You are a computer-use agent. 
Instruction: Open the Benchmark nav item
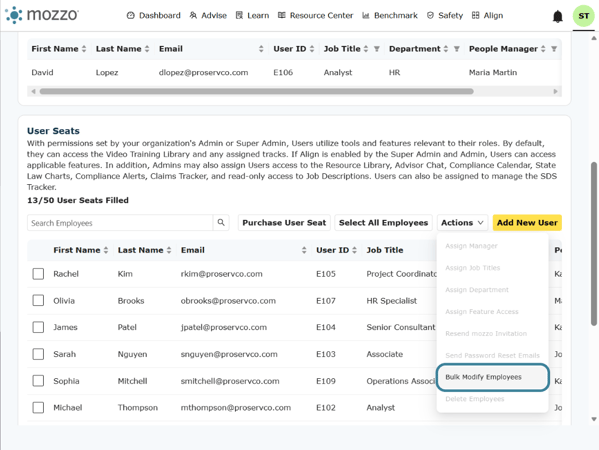[x=390, y=16]
